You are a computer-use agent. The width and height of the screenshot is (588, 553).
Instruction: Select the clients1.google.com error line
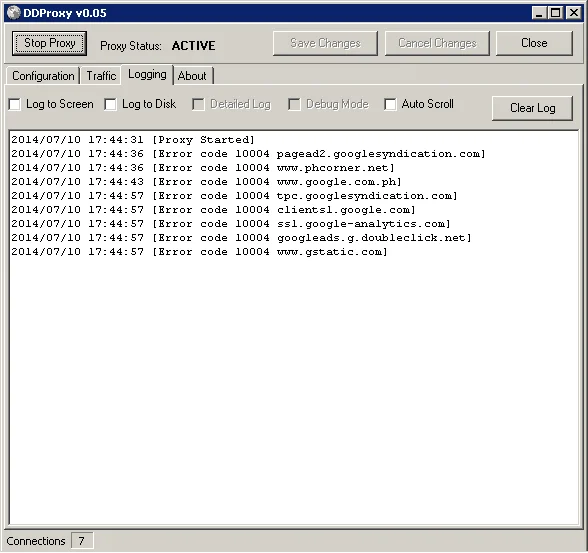click(213, 210)
